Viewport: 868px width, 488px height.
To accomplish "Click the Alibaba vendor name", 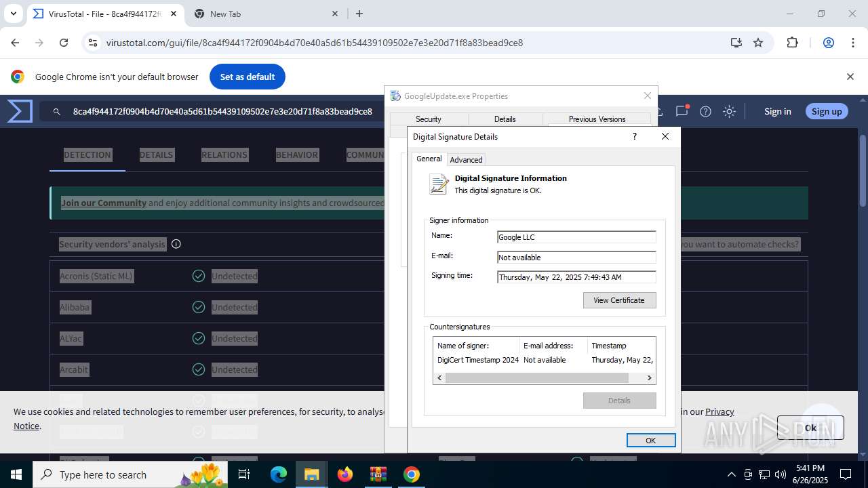I will pos(75,307).
